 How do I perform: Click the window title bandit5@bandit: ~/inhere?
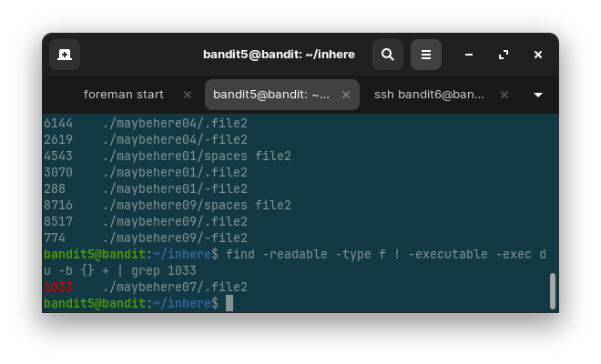[279, 55]
